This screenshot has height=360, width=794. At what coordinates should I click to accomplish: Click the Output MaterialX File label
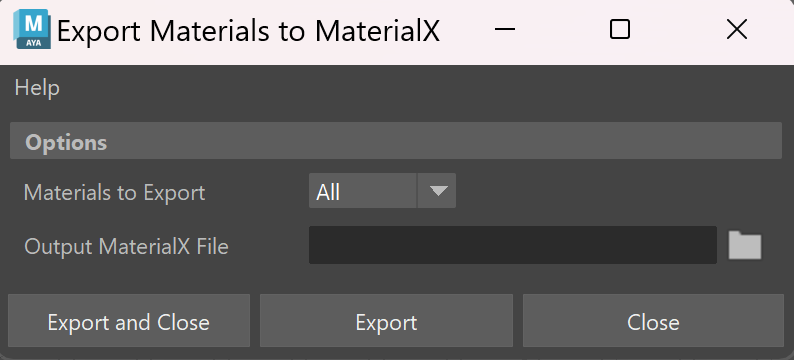point(126,247)
